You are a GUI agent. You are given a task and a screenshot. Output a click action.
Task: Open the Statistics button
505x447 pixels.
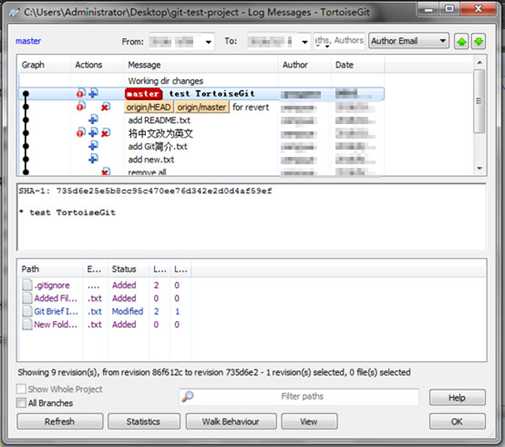pos(144,422)
